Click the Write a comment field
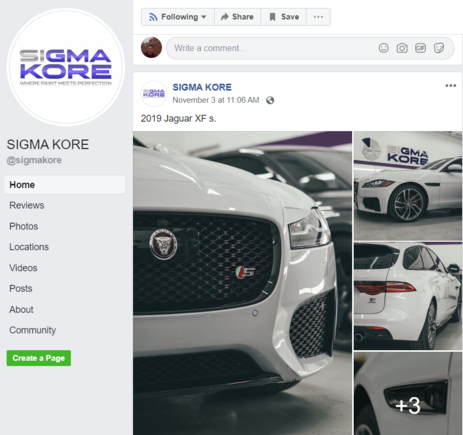This screenshot has width=463, height=435. tap(310, 48)
